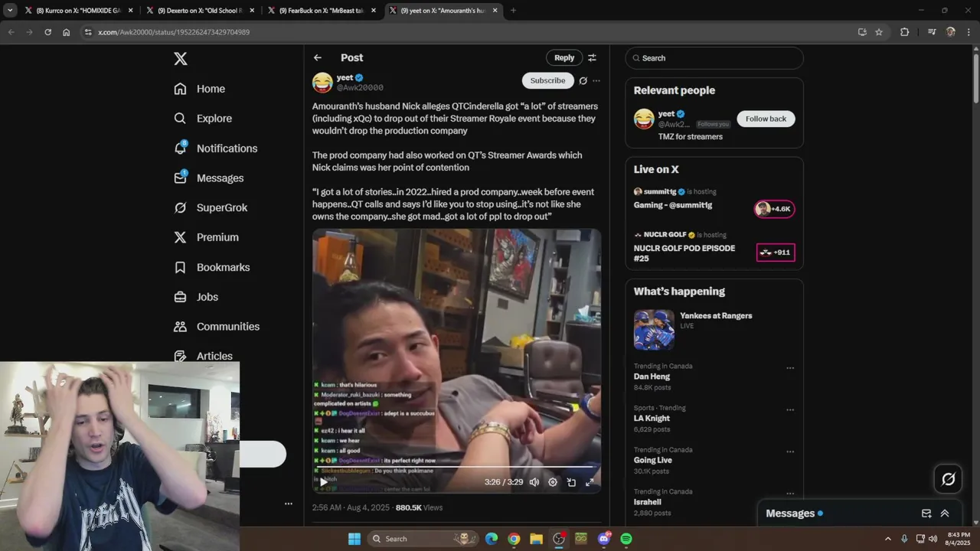Viewport: 980px width, 551px height.
Task: Enter video fullscreen mode
Action: point(590,482)
